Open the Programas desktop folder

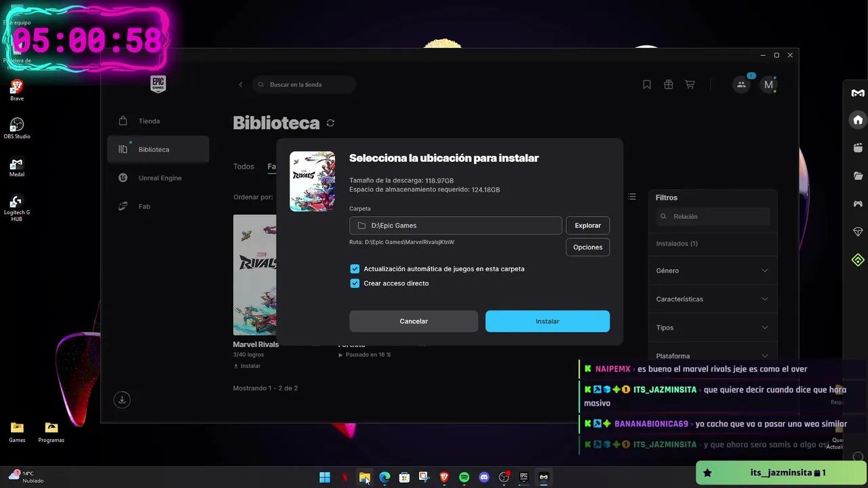click(x=52, y=432)
